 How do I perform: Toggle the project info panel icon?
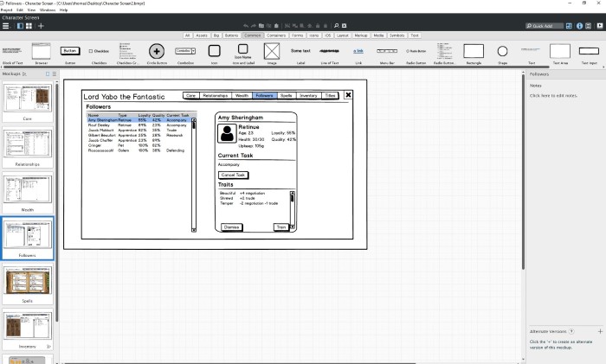click(588, 26)
